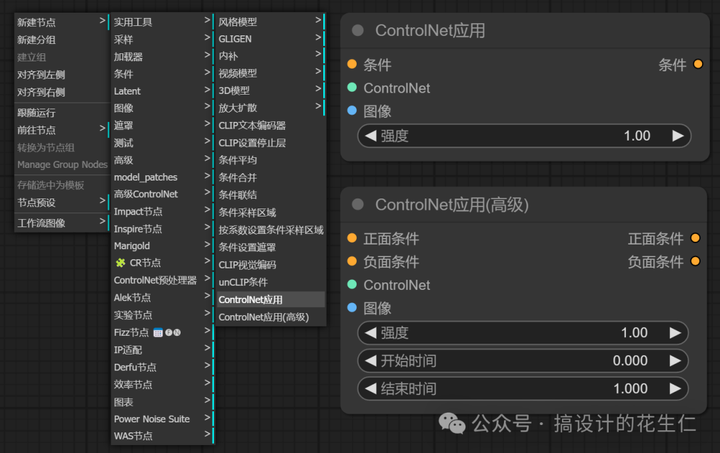The image size is (720, 453).
Task: Open the 放大扩散 submenu
Action: (270, 108)
